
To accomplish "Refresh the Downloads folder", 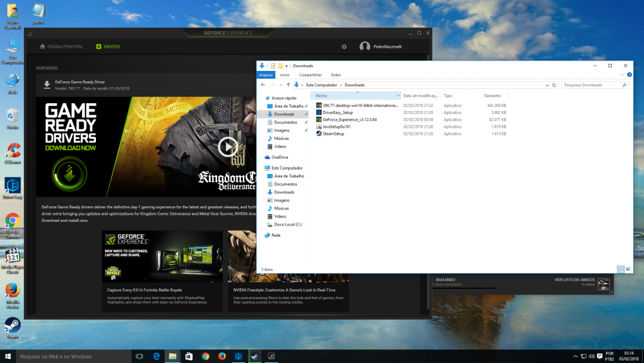I will (x=554, y=85).
